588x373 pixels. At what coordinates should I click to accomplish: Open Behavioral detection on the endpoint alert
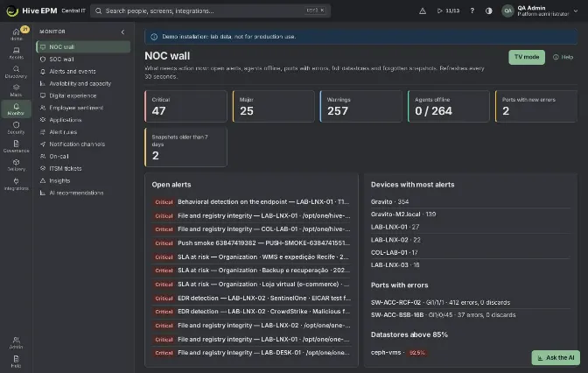click(x=251, y=202)
